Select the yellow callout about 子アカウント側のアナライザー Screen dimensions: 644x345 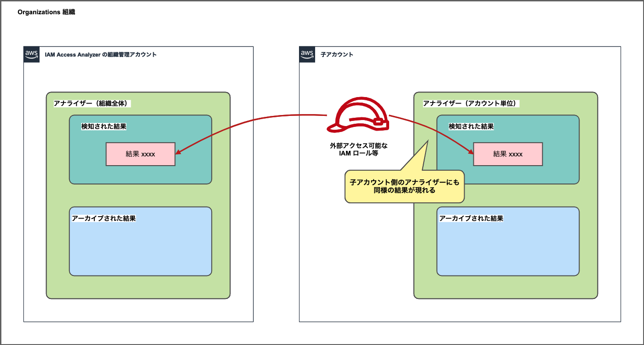(x=404, y=186)
